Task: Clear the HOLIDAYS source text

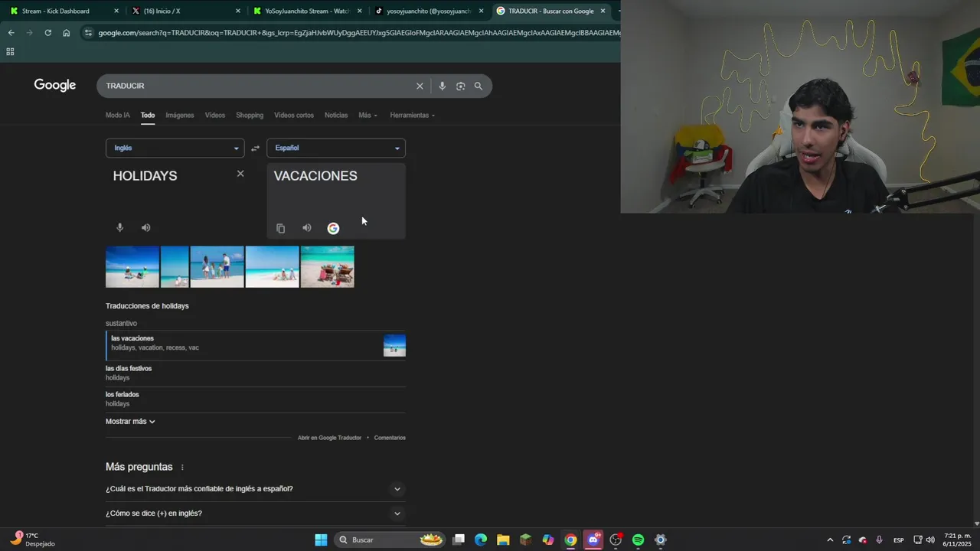Action: [x=240, y=174]
